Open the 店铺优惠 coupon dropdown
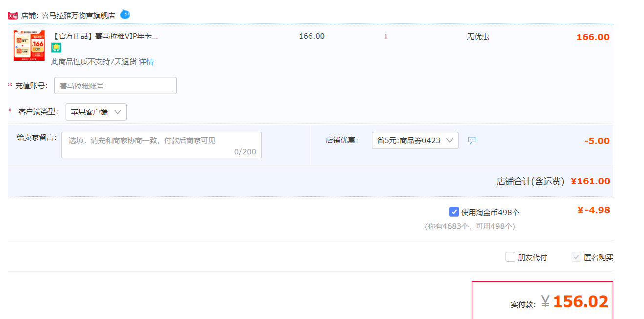The image size is (644, 319). tap(415, 141)
